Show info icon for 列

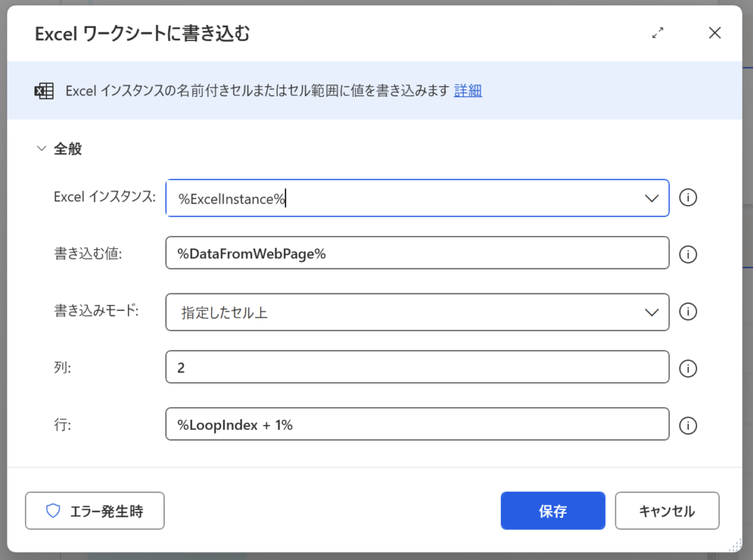[x=688, y=368]
